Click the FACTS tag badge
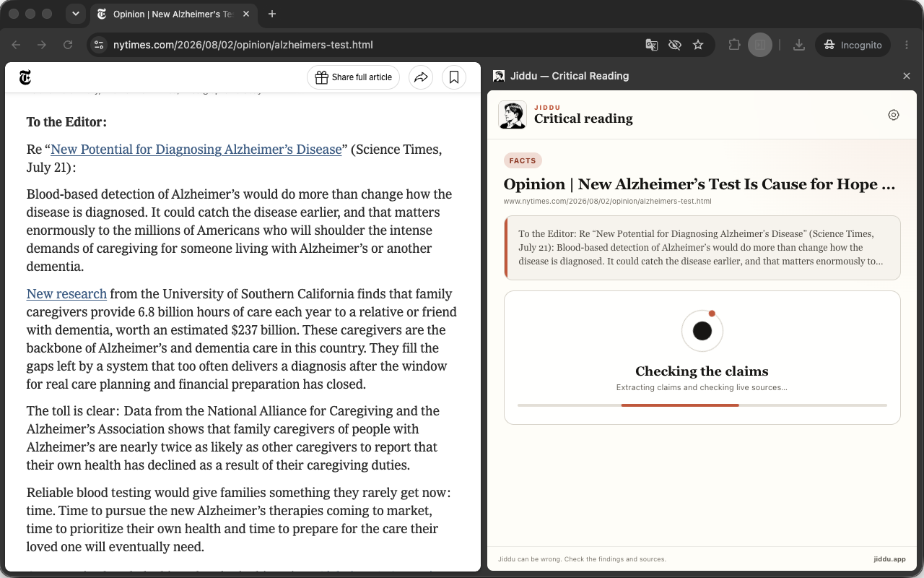Viewport: 924px width, 578px height. pos(523,161)
